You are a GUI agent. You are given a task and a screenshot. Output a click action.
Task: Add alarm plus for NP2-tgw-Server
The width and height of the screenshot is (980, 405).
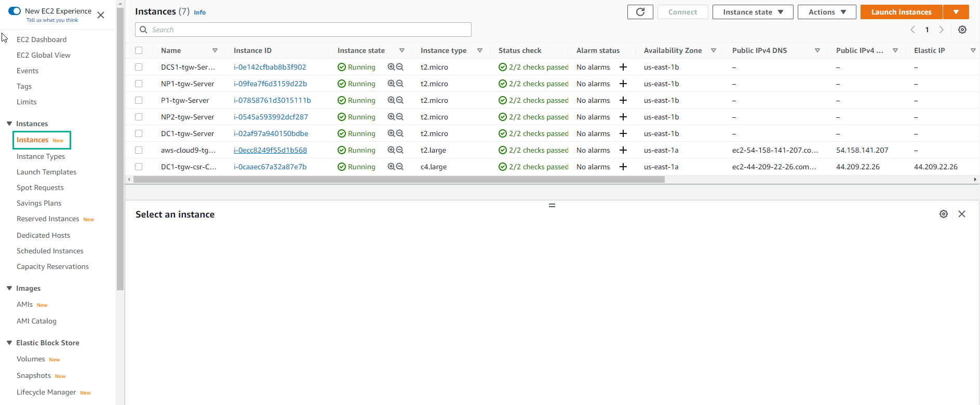[623, 117]
